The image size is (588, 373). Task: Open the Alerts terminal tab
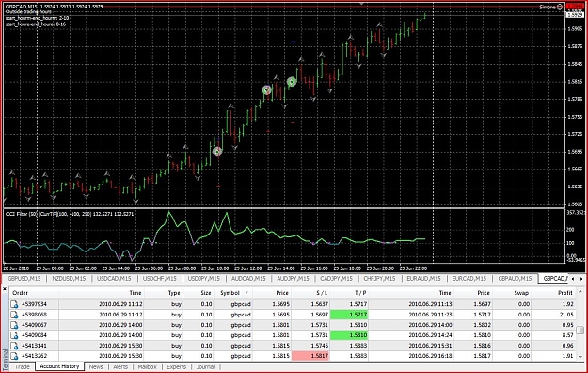[x=120, y=367]
